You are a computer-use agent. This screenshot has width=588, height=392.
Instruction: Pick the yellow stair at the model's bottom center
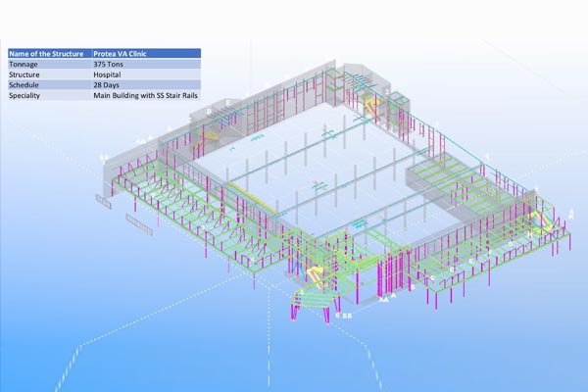317,269
